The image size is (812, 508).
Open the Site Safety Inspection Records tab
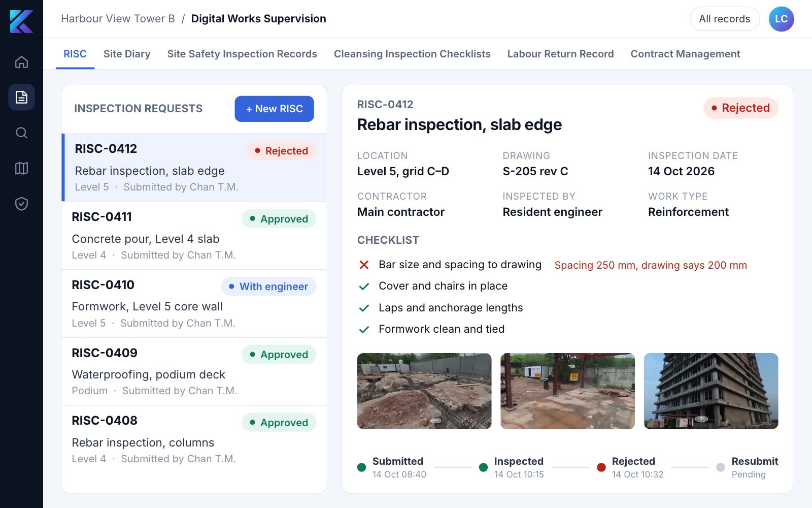(242, 54)
